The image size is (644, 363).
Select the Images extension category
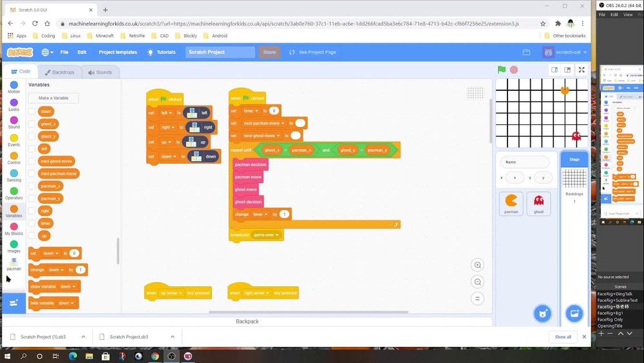[x=14, y=247]
